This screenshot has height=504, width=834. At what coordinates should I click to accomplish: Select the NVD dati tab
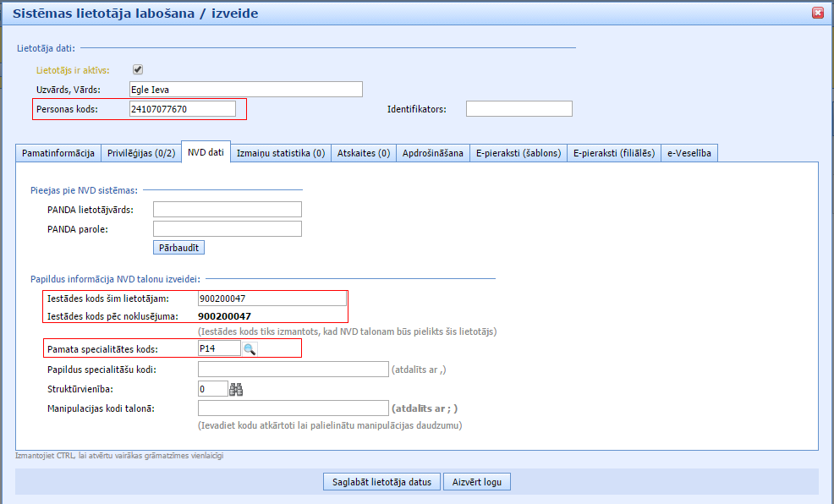pyautogui.click(x=206, y=152)
